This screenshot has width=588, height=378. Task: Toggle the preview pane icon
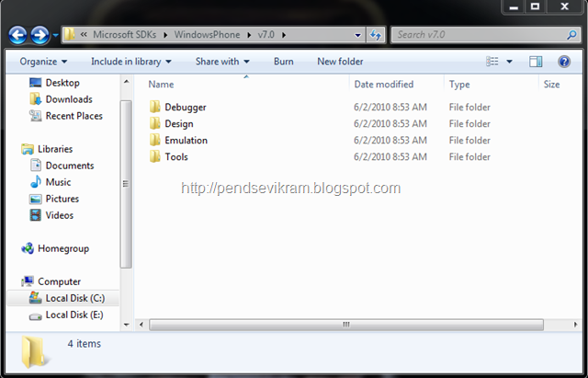click(x=536, y=62)
